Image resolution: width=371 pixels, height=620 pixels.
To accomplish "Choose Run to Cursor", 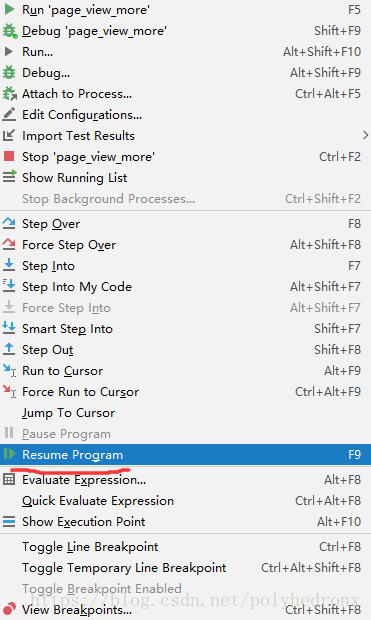I will [x=186, y=371].
